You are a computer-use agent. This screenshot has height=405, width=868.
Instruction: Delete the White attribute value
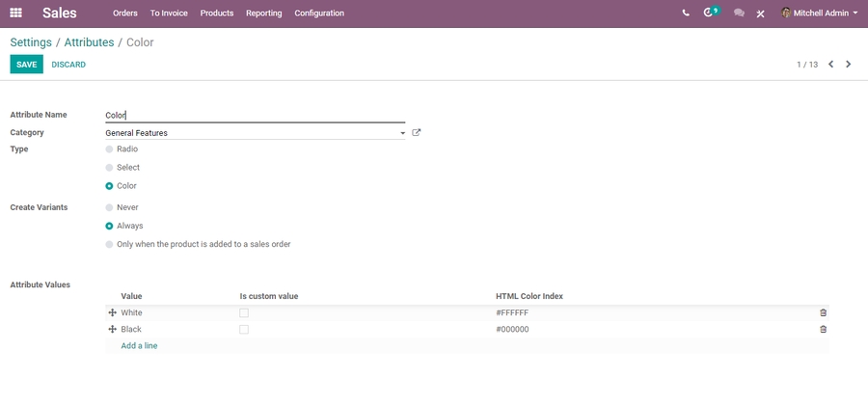click(x=823, y=313)
